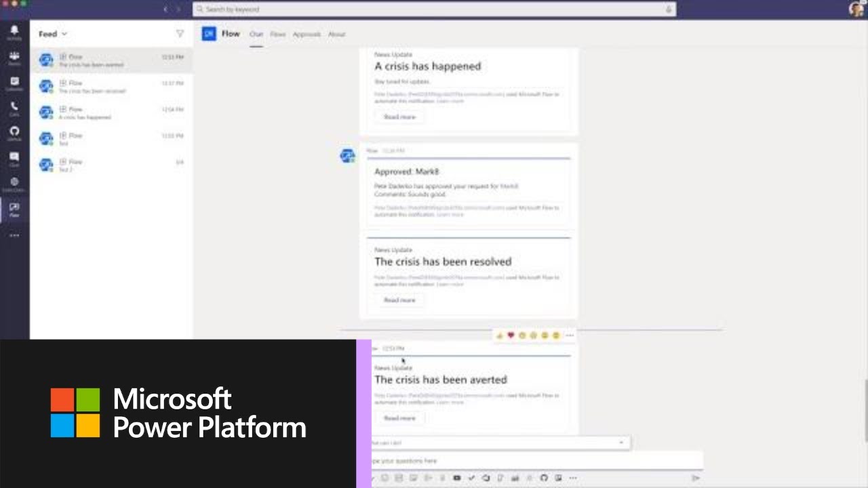This screenshot has height=488, width=868.
Task: Open the GitHub app in the left rail
Action: (x=14, y=134)
